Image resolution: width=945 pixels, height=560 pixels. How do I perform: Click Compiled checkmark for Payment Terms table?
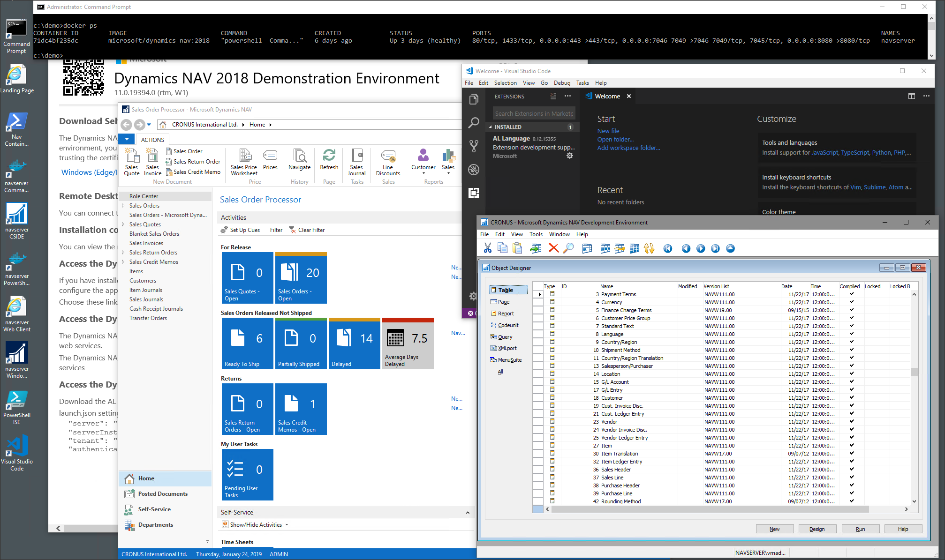tap(852, 294)
